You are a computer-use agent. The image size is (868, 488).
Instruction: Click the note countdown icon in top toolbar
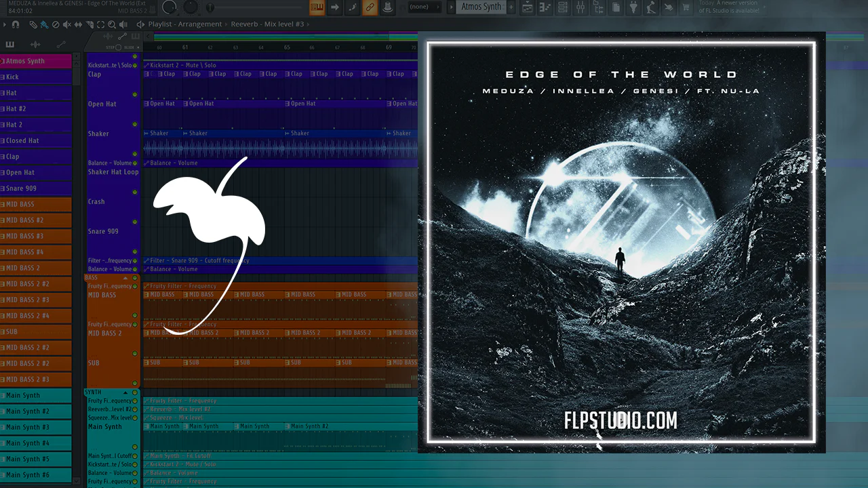pos(352,7)
